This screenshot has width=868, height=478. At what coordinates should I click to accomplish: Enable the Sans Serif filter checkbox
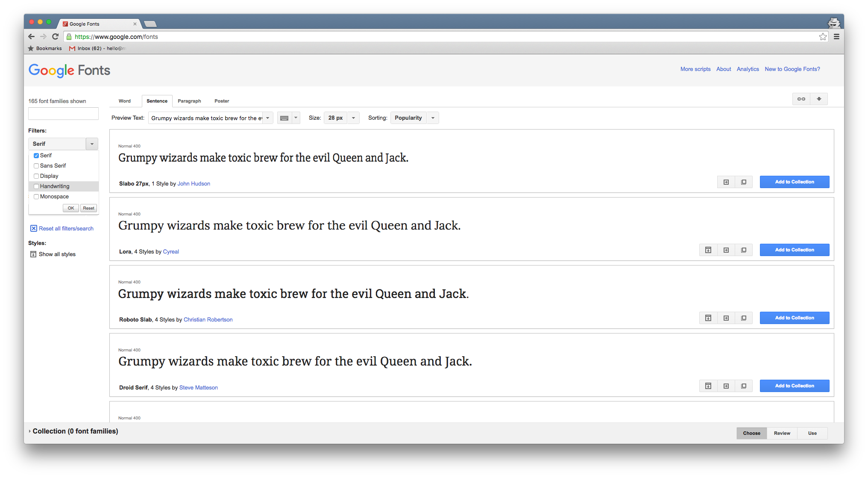36,166
